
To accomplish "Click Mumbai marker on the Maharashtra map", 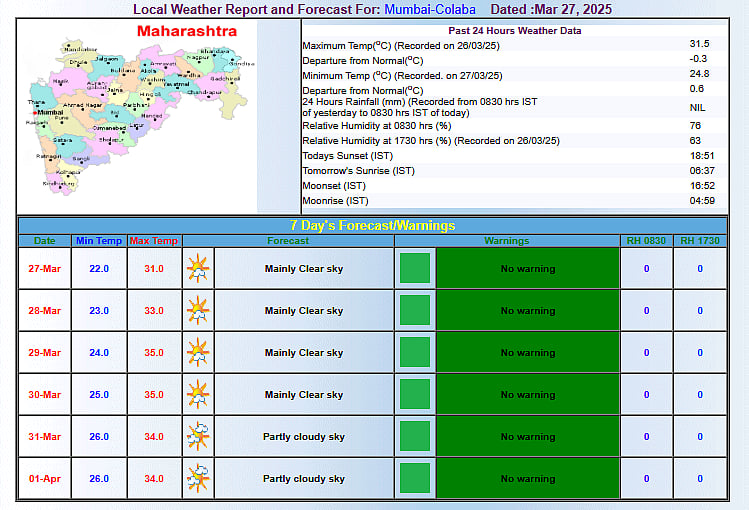I will (35, 113).
